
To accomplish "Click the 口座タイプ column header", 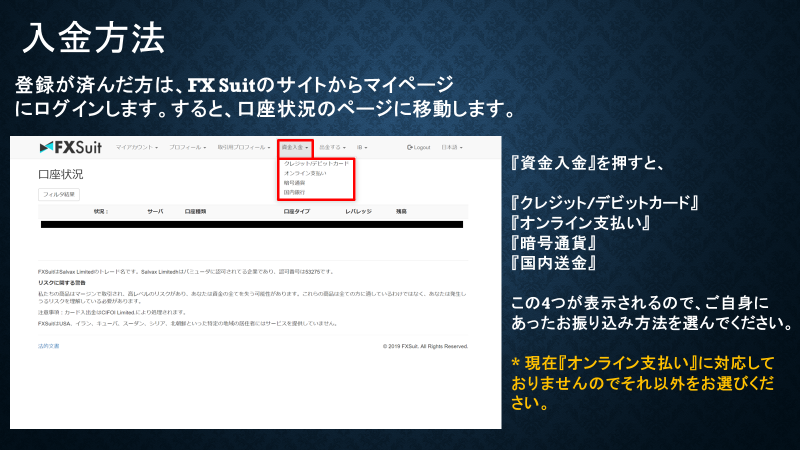I will (296, 211).
